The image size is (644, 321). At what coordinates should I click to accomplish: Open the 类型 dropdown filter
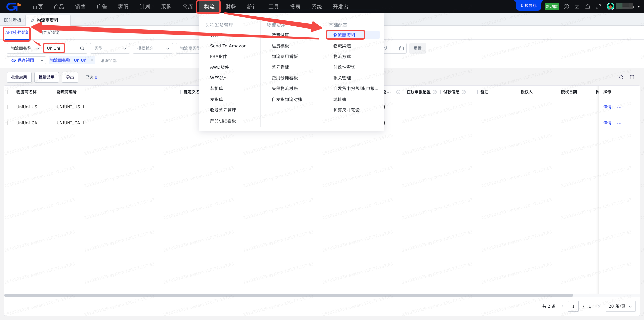coord(110,48)
